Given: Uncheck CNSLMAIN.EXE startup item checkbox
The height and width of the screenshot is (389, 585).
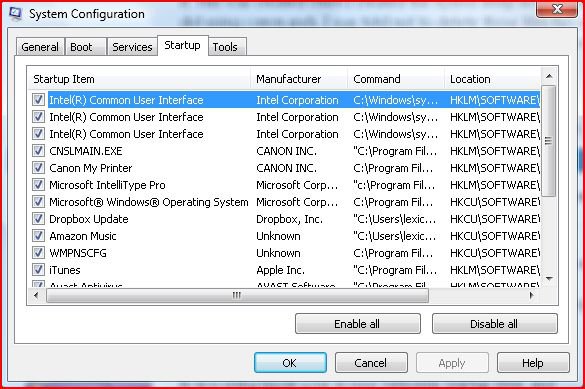Looking at the screenshot, I should 38,151.
